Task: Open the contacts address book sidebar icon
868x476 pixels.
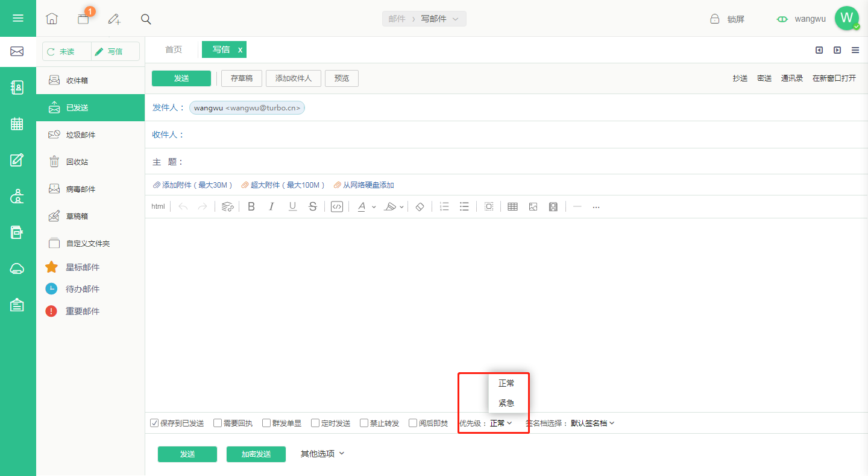Action: coord(17,87)
